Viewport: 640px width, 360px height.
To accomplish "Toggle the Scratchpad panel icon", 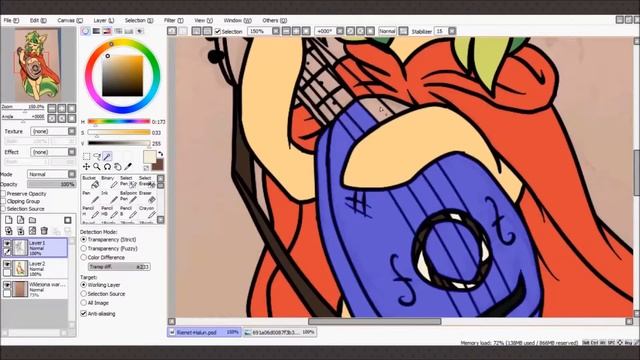I will (140, 31).
